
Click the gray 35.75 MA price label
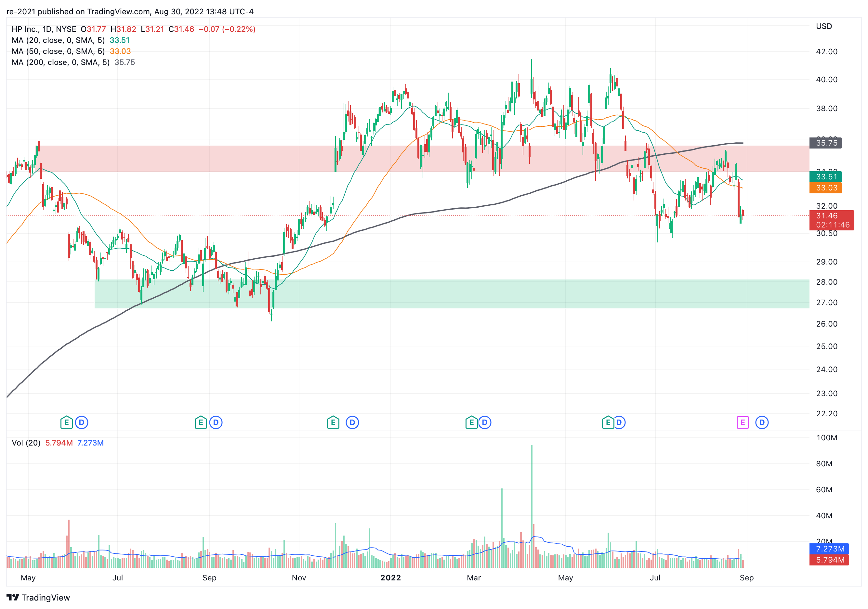coord(826,143)
